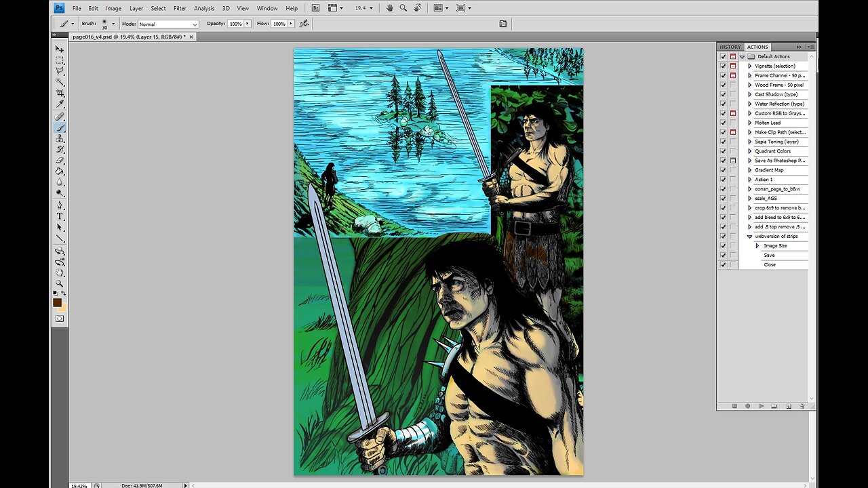Select the Eyedropper tool
Viewport: 868px width, 488px height.
pos(60,104)
